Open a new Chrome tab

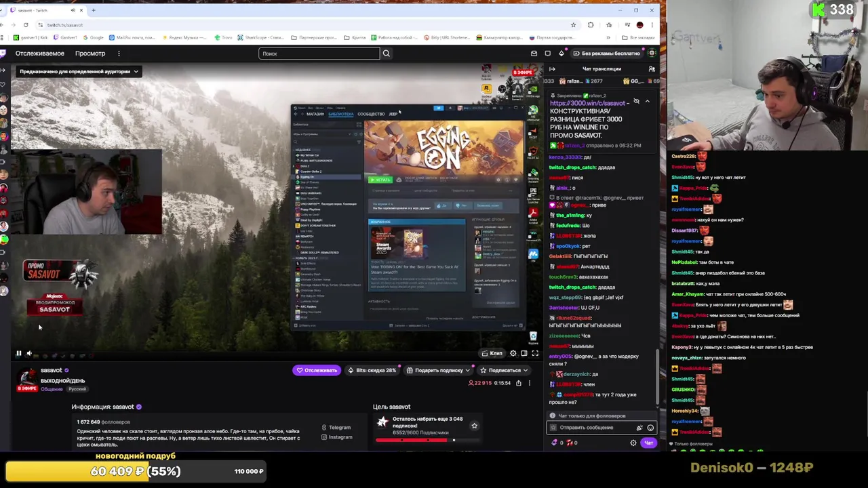click(x=94, y=10)
